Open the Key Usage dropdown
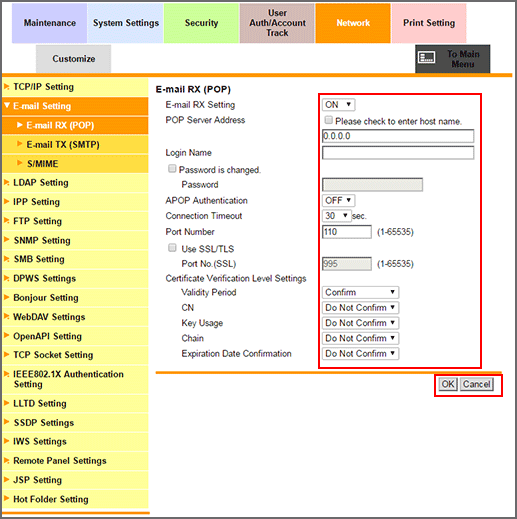The height and width of the screenshot is (519, 517). click(360, 323)
